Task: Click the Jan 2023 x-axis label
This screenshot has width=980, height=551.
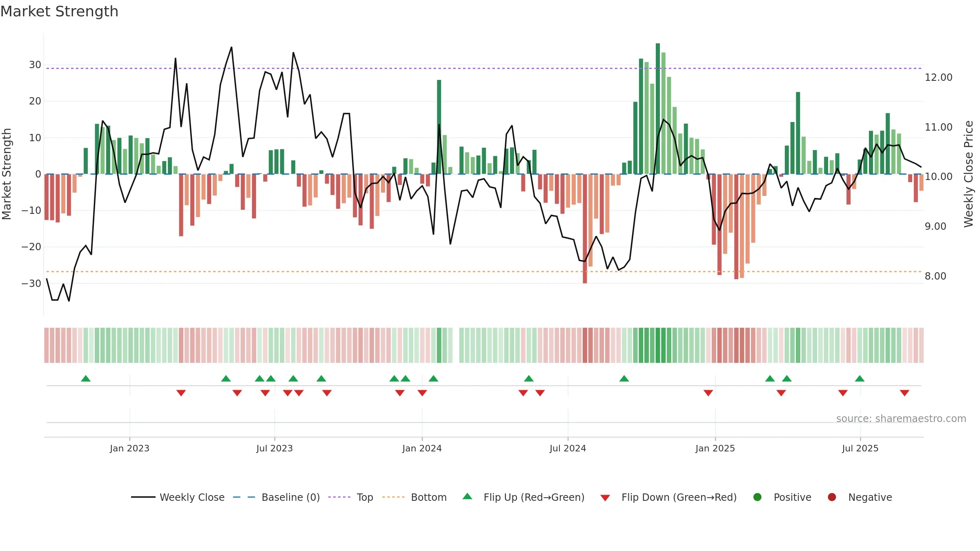Action: (x=129, y=448)
